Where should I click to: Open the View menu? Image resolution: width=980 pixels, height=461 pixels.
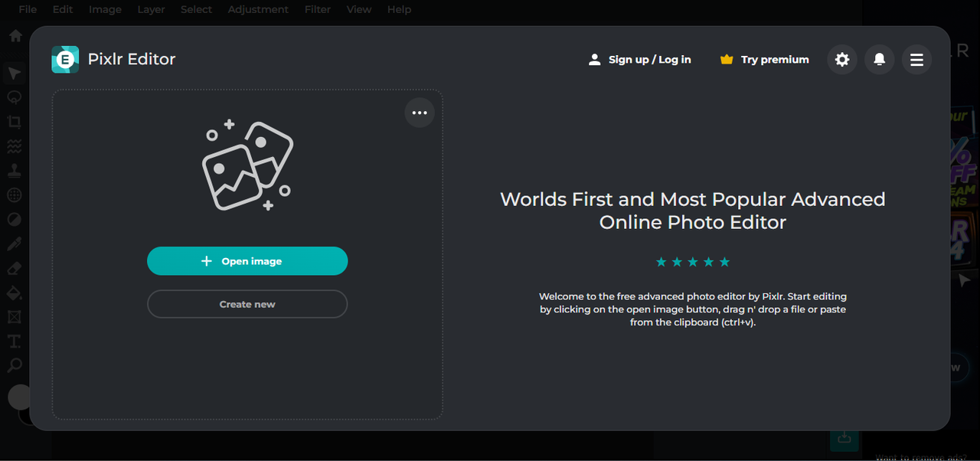coord(359,9)
